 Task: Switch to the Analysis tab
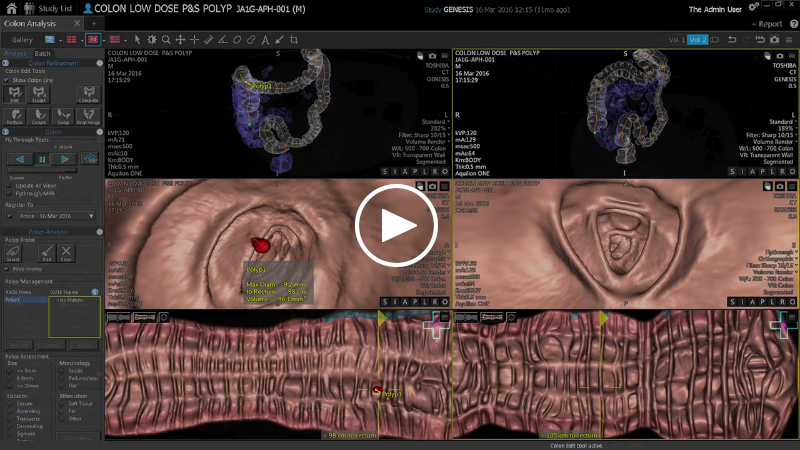[x=15, y=53]
